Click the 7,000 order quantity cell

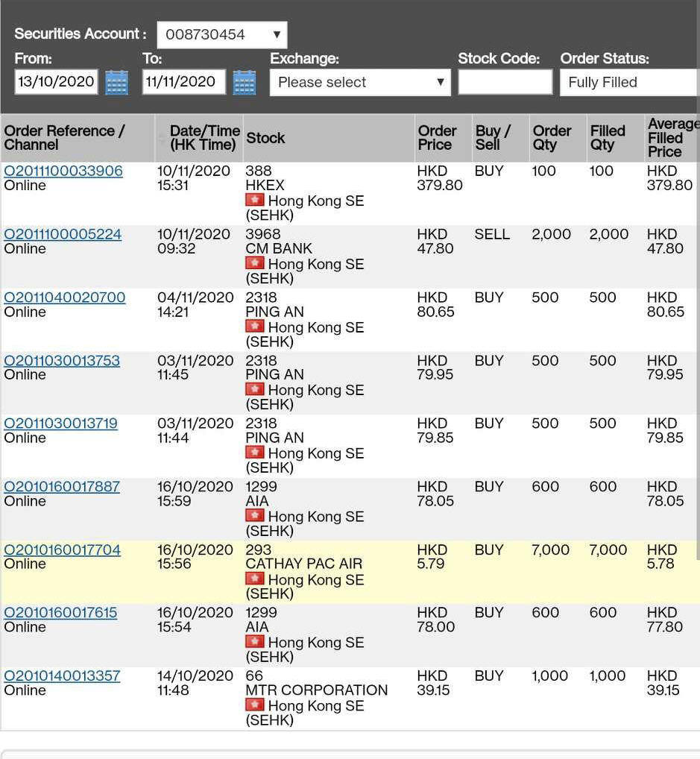(x=550, y=550)
